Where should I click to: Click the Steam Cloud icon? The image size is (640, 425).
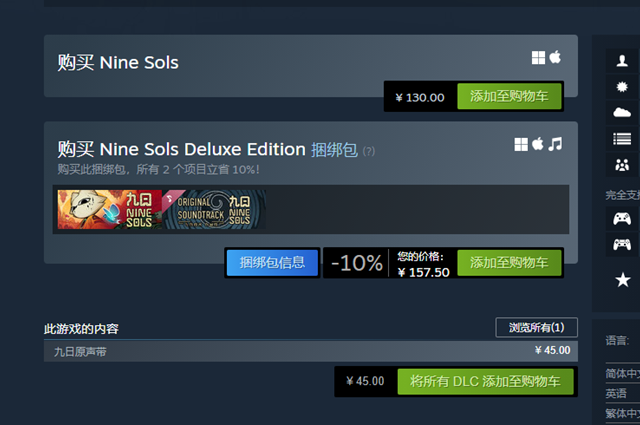(x=622, y=112)
